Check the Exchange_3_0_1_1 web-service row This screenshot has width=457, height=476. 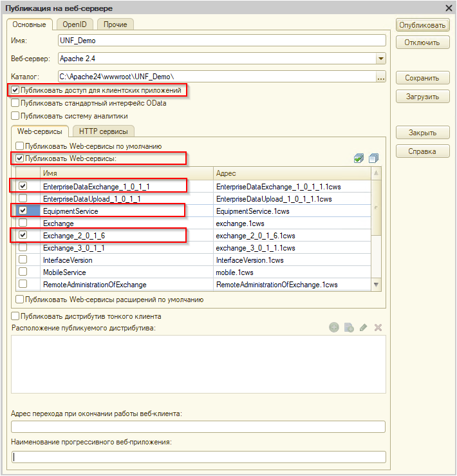click(x=23, y=247)
